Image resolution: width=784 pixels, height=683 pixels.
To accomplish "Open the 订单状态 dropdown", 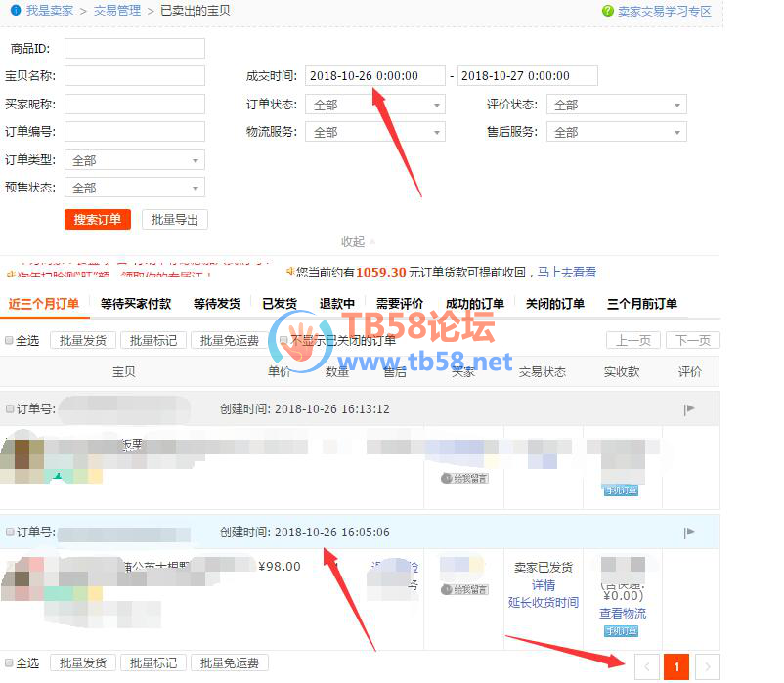I will pos(375,105).
